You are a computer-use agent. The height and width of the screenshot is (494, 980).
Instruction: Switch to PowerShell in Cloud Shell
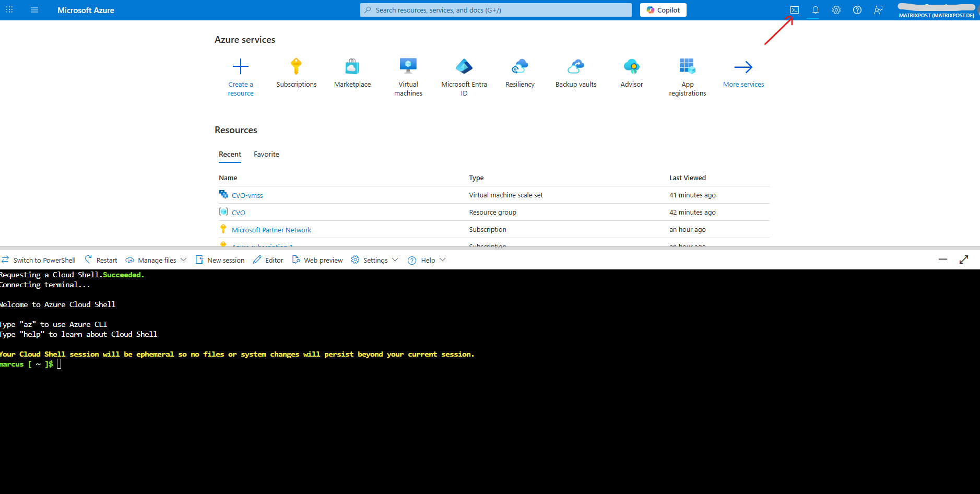(39, 260)
